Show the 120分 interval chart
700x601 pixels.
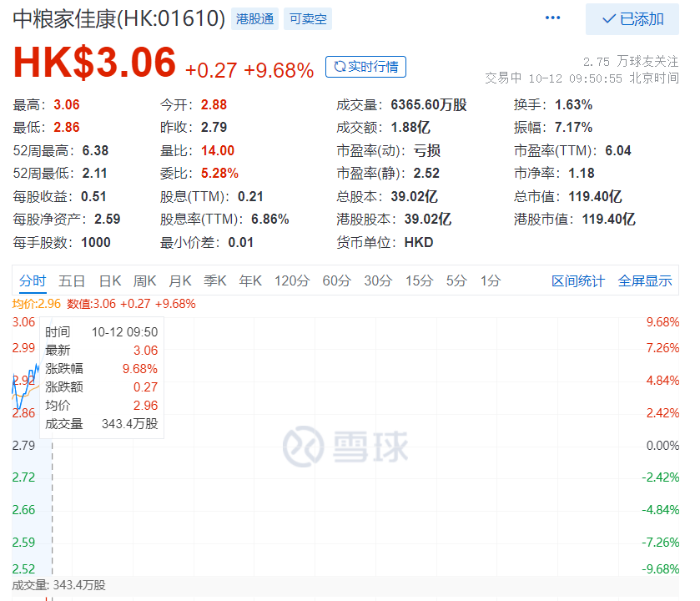coord(292,280)
